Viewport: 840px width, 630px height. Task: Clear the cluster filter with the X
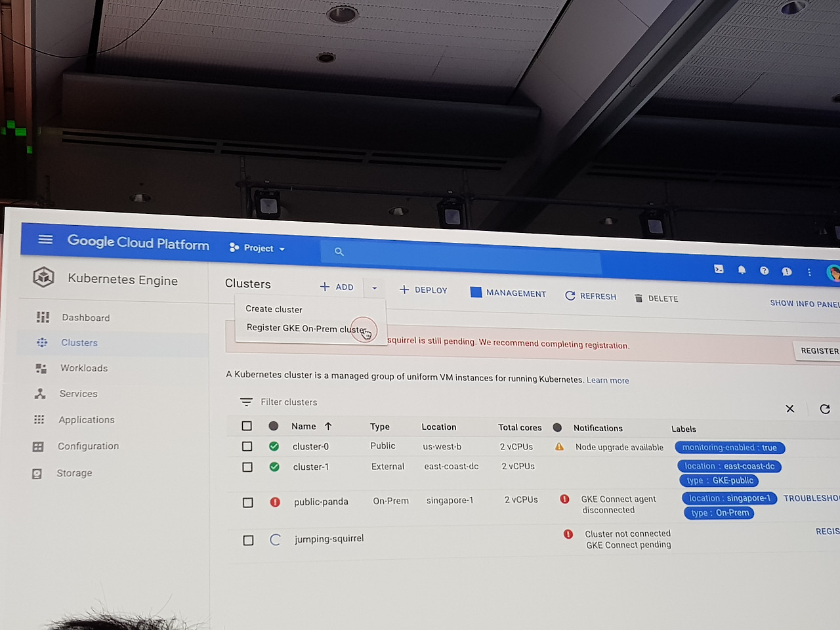[790, 408]
